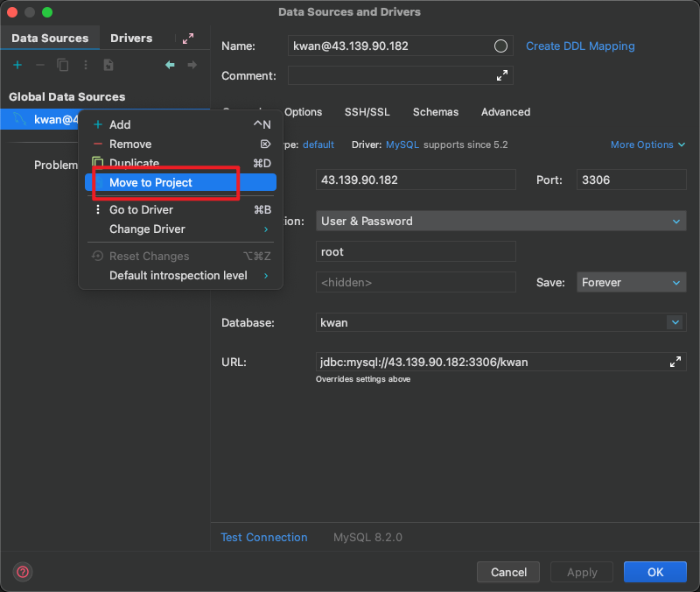This screenshot has width=700, height=592.
Task: Click the User field showing root
Action: [416, 251]
